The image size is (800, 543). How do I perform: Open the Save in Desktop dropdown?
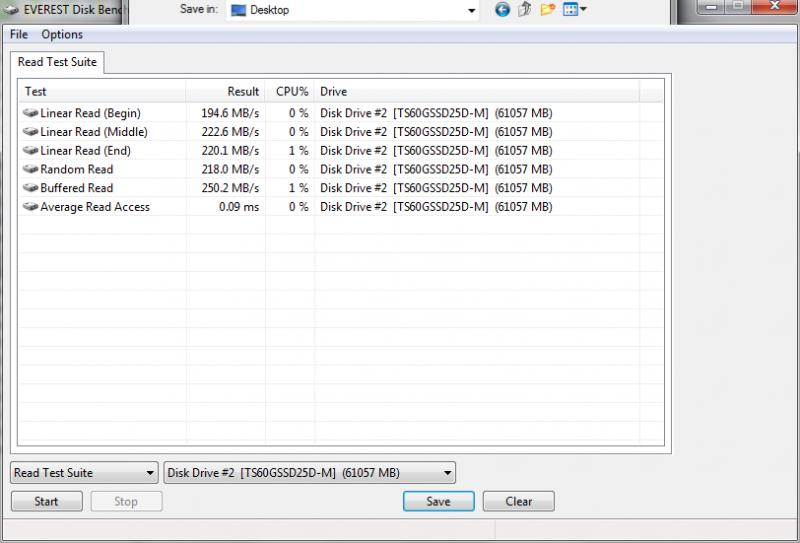(x=353, y=10)
